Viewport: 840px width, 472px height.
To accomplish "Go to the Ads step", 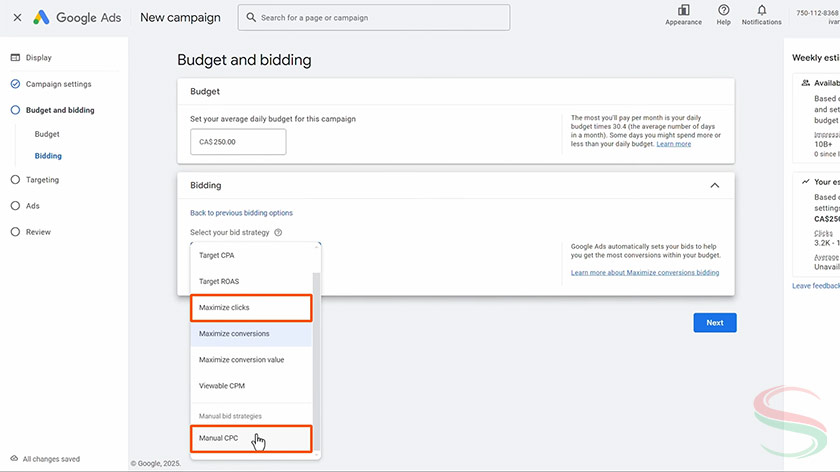I will (33, 206).
